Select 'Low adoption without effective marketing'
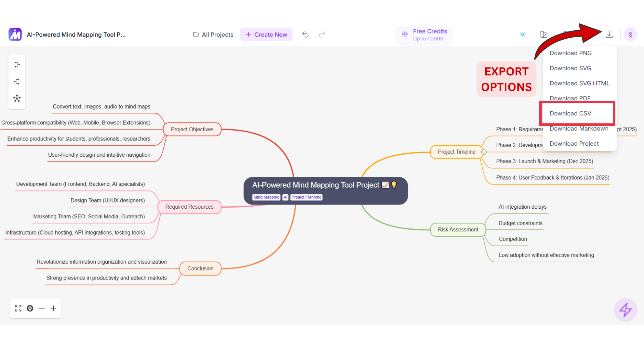Screen dimensions: 644x351 point(546,255)
